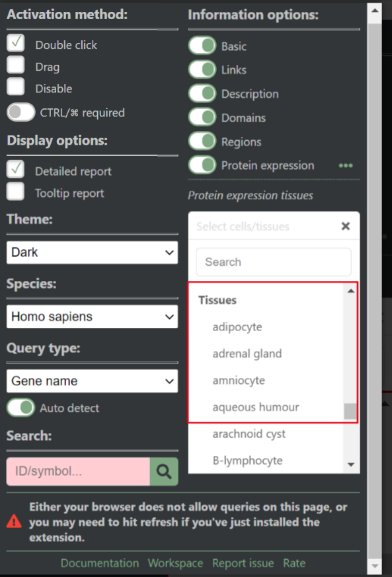Switch off Protein expression toggle
This screenshot has width=392, height=577.
coord(202,165)
